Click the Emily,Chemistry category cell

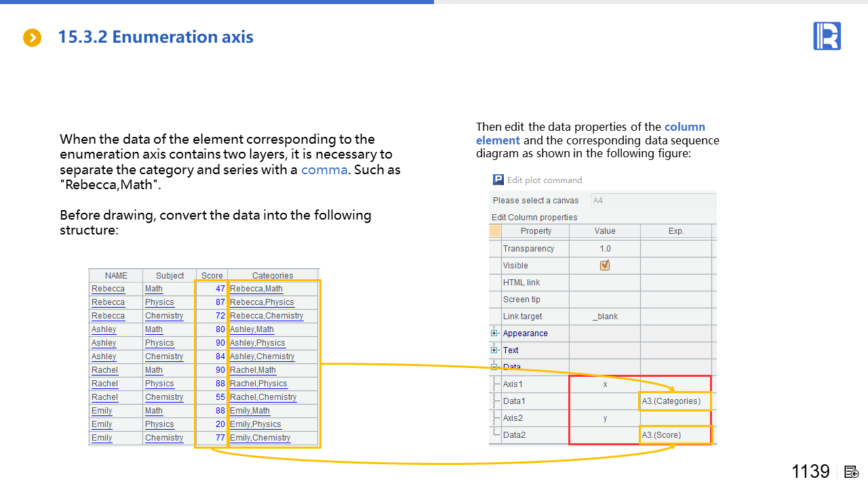[x=260, y=438]
